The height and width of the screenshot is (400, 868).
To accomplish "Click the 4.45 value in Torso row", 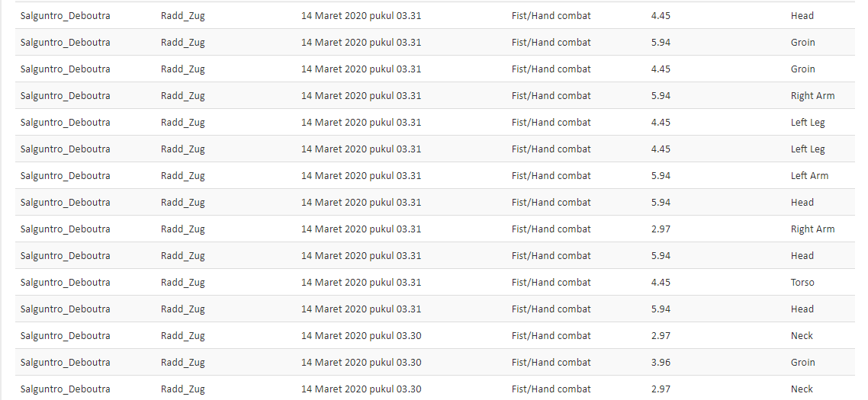I will tap(661, 282).
